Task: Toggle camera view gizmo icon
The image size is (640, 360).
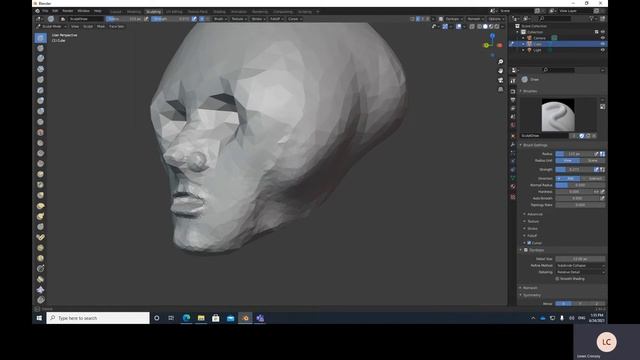Action: 500,80
